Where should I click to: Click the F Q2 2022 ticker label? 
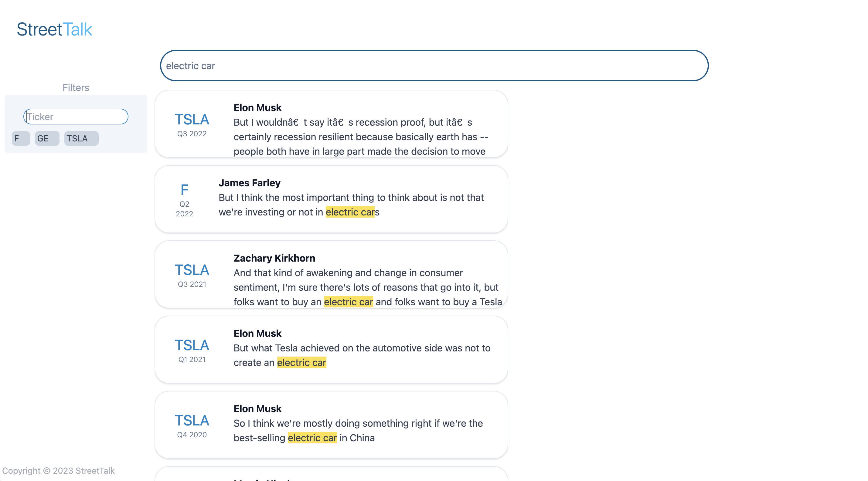click(x=184, y=190)
